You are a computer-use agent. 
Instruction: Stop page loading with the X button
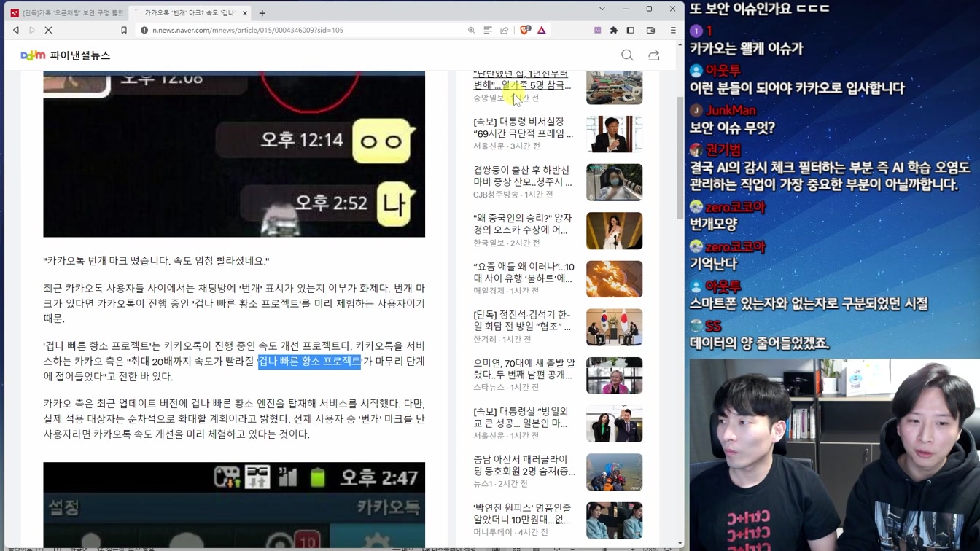49,31
